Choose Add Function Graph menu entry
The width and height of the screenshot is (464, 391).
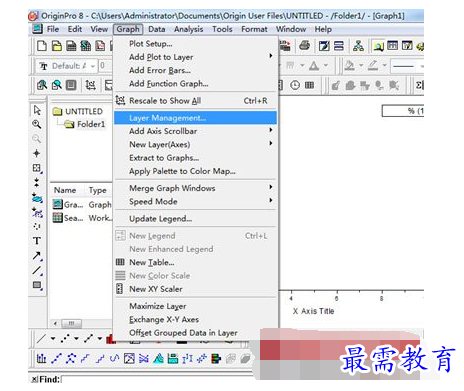195,84
